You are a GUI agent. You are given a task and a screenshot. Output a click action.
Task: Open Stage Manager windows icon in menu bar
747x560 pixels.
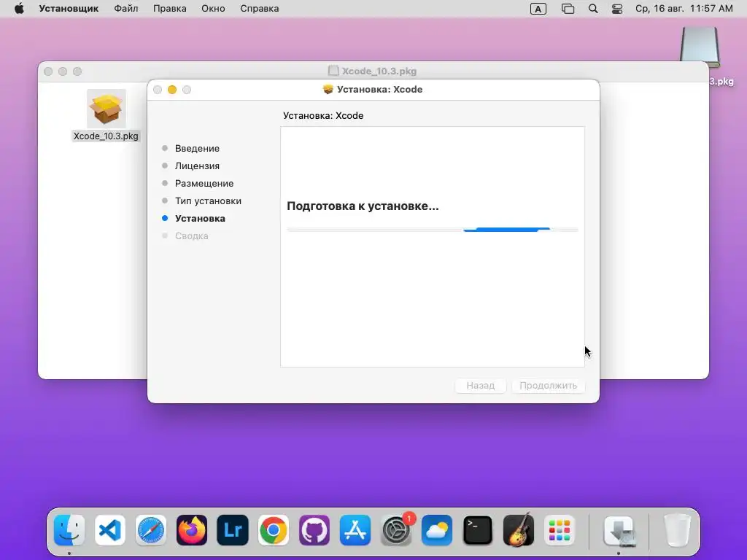[568, 9]
